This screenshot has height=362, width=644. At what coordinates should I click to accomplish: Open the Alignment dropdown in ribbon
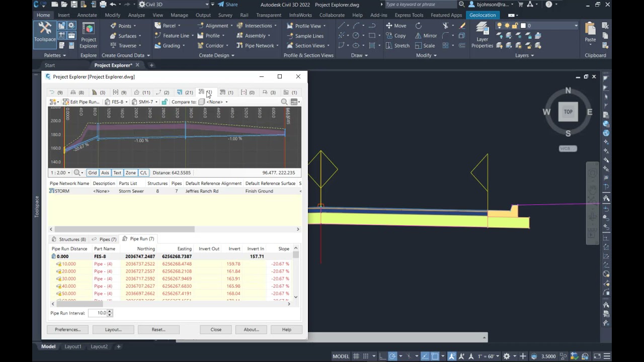click(x=214, y=26)
